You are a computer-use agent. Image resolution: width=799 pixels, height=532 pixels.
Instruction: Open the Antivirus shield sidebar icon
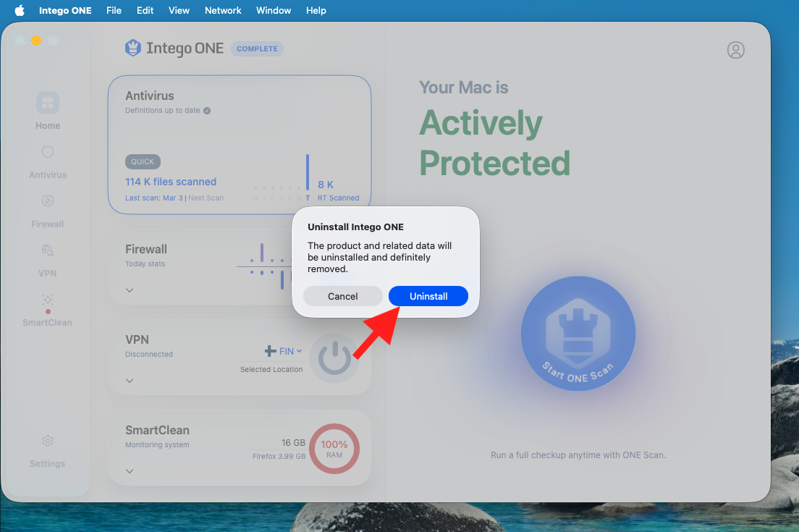point(47,152)
